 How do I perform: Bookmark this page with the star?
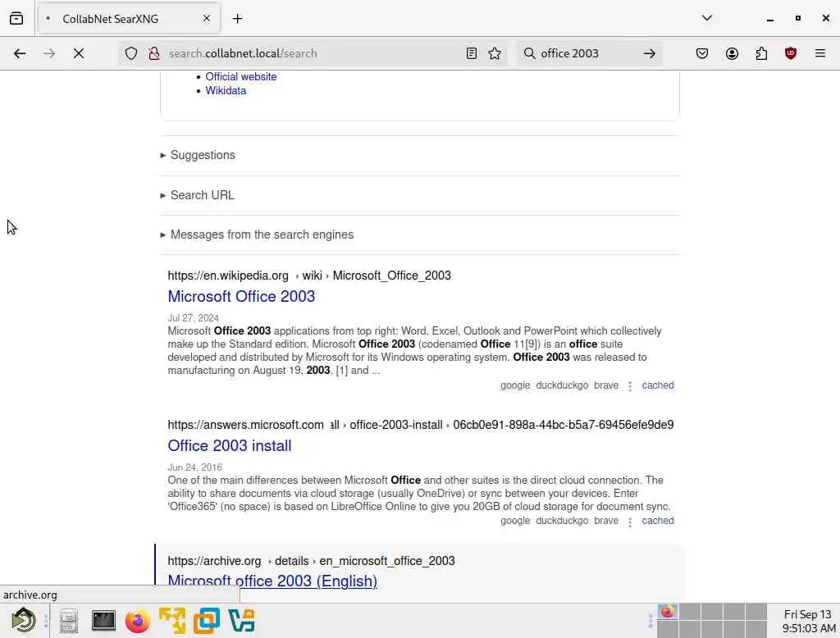coord(495,53)
